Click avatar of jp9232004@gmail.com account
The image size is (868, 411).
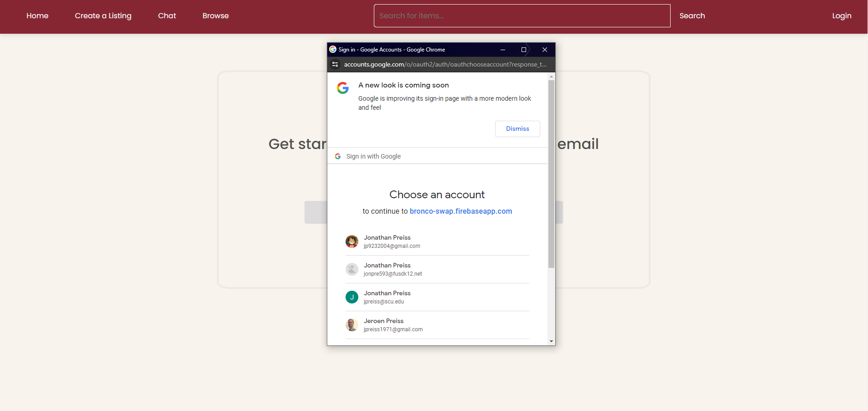(352, 241)
